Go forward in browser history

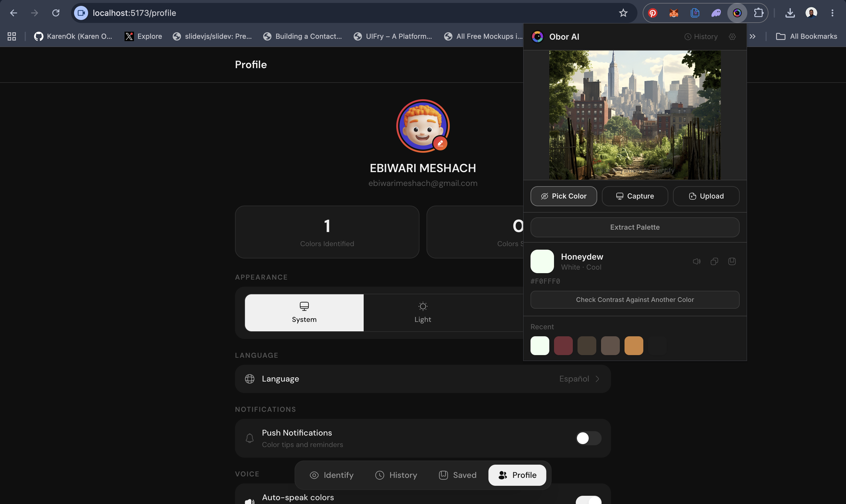(35, 13)
